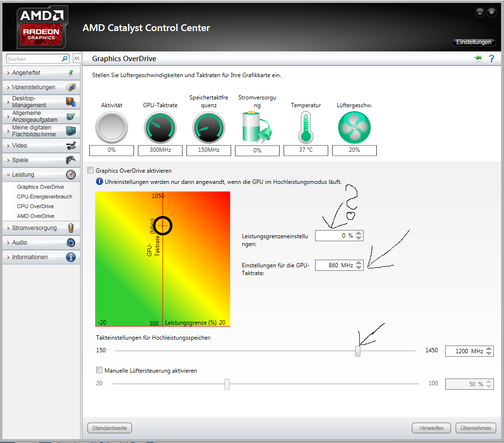The width and height of the screenshot is (504, 443).
Task: Open Graphics OverDrive in Leistung submenu
Action: pyautogui.click(x=40, y=187)
